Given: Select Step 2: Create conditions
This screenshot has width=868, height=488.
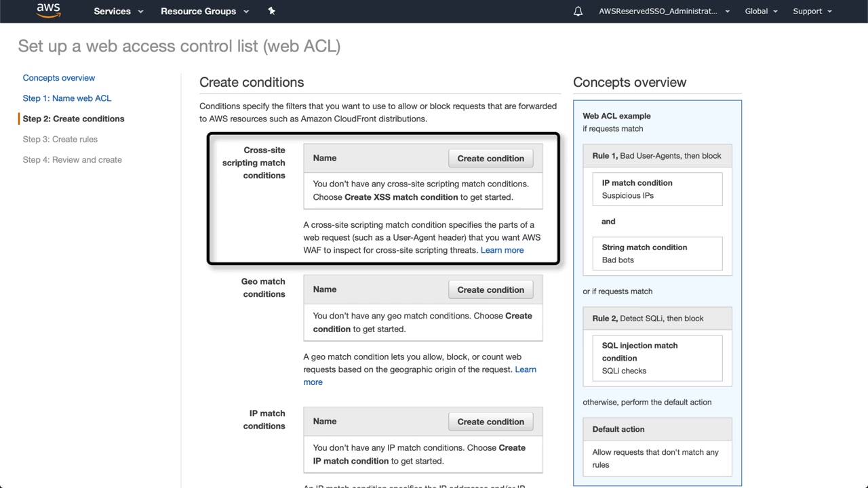Looking at the screenshot, I should [x=74, y=119].
